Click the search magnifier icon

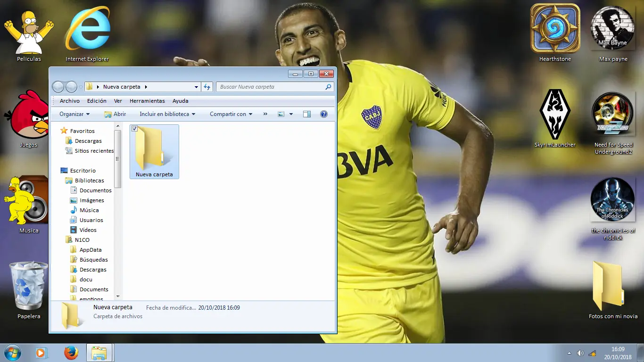click(328, 87)
